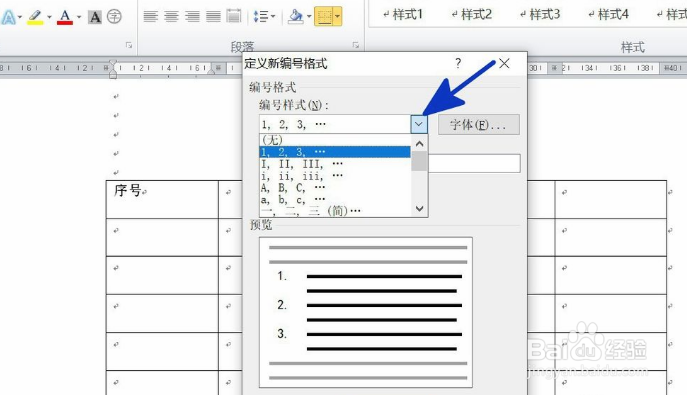Select the I, II, III, … numbering style
Viewport: 687px width, 395px height.
[335, 164]
